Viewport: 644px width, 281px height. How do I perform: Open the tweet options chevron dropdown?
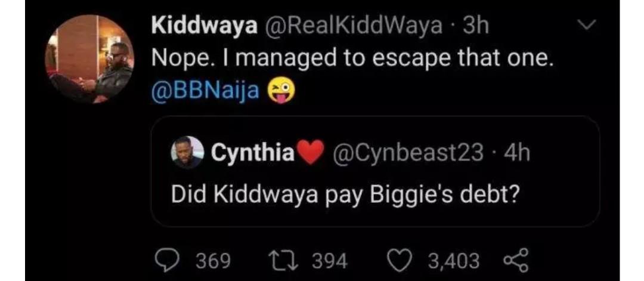coord(587,26)
